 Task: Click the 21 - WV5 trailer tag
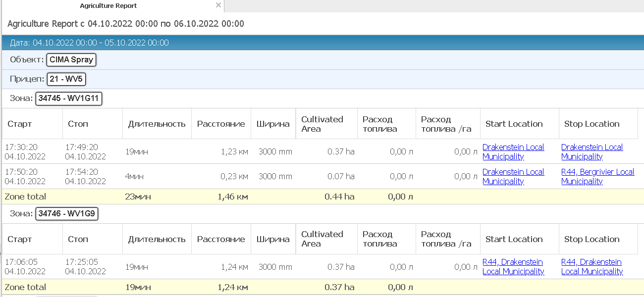[67, 79]
